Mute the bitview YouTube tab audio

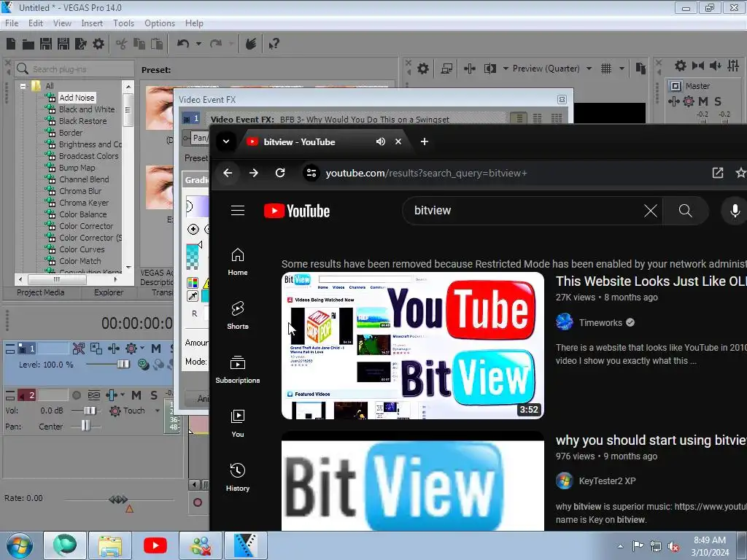(381, 142)
